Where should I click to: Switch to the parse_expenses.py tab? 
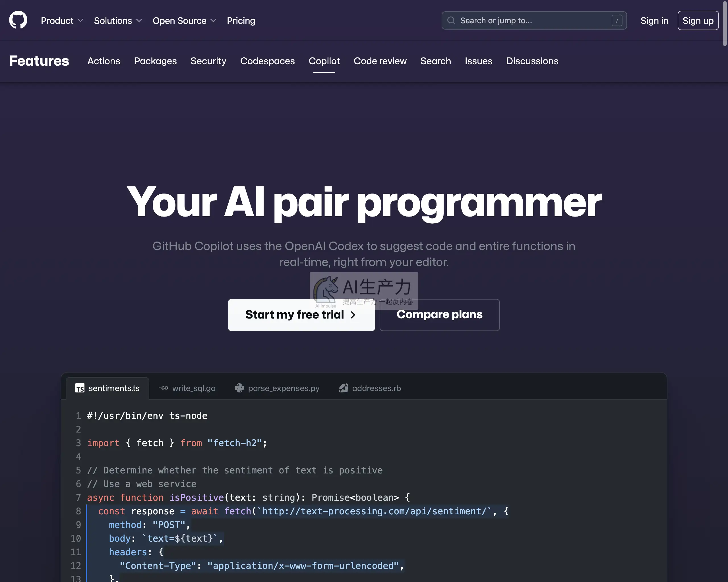[277, 388]
